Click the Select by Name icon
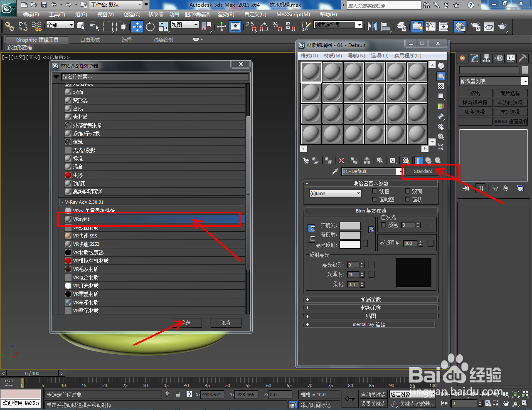The image size is (532, 410). pos(94,27)
